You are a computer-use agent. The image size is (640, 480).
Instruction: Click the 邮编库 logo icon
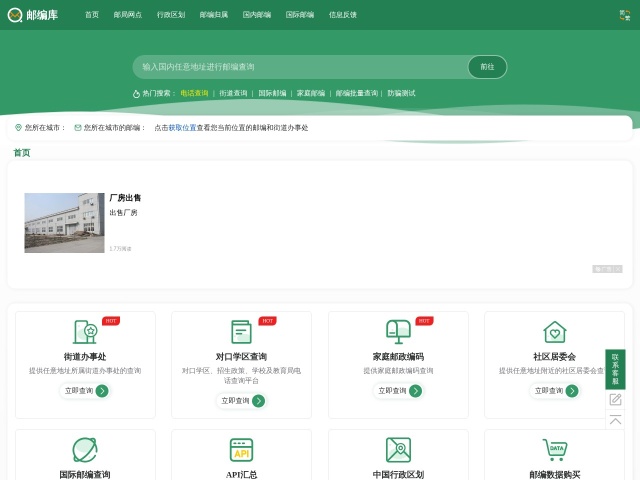click(x=15, y=15)
